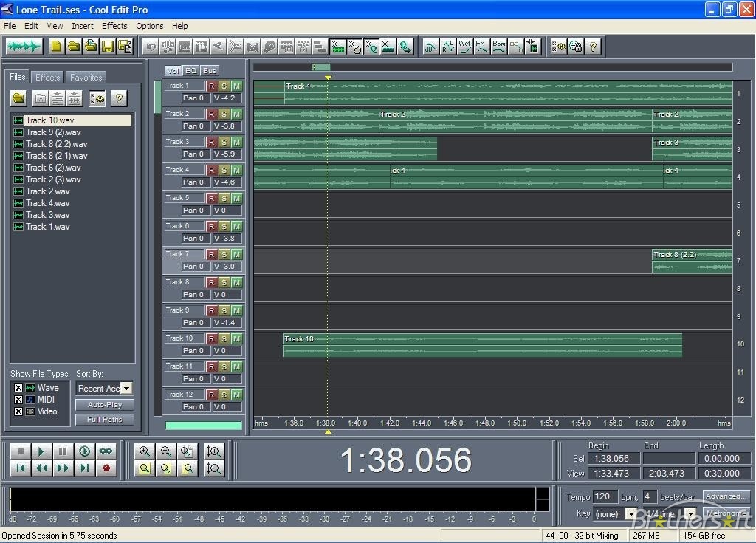Click the Play transport button
This screenshot has width=756, height=543.
click(x=41, y=451)
